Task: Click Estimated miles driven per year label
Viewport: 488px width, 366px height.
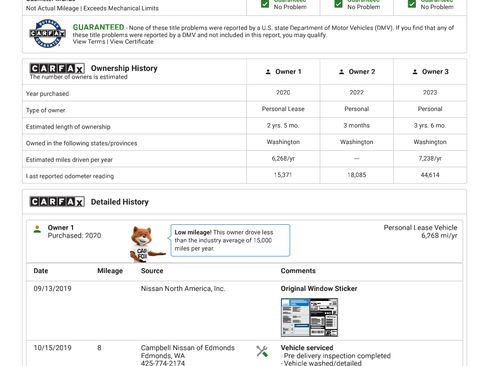Action: coord(69,160)
